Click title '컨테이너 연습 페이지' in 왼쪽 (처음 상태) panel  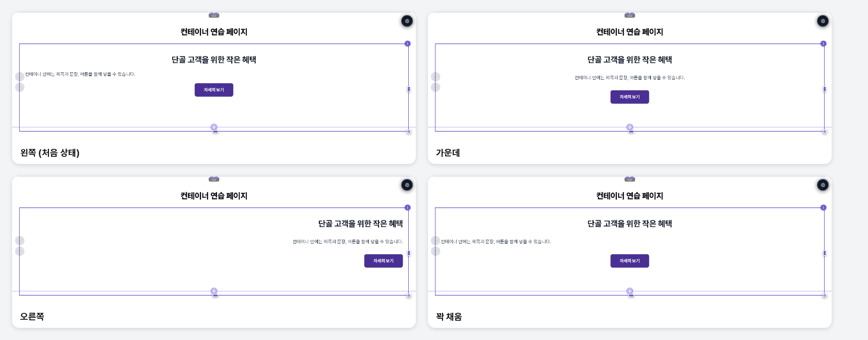tap(214, 32)
